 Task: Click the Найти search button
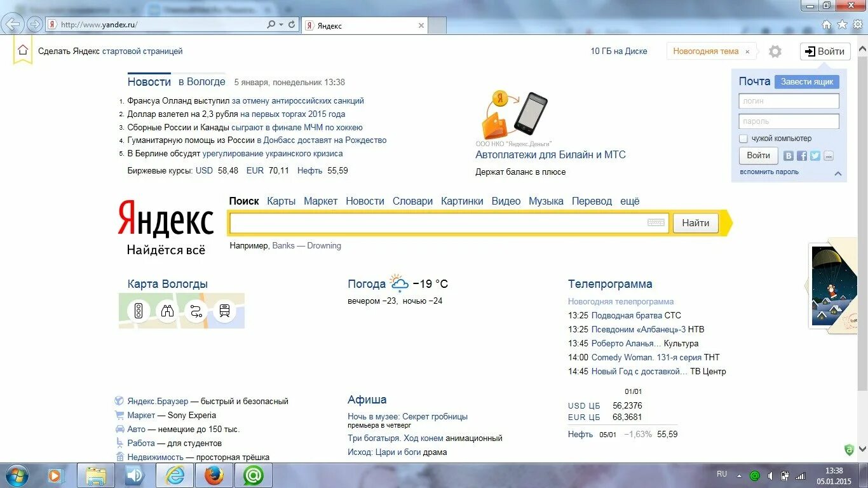tap(696, 223)
